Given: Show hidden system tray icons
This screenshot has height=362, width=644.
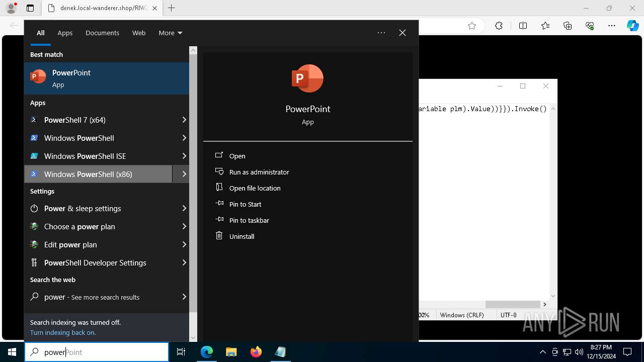Looking at the screenshot, I should (542, 352).
